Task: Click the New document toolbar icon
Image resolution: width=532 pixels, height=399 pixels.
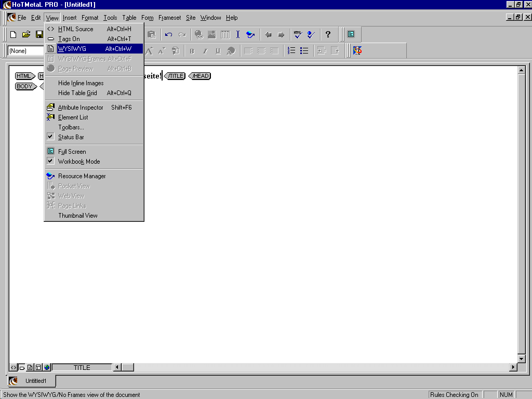Action: coord(13,34)
